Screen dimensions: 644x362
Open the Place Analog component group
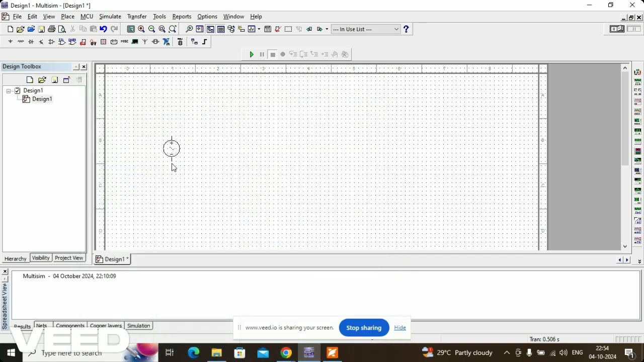(x=52, y=42)
